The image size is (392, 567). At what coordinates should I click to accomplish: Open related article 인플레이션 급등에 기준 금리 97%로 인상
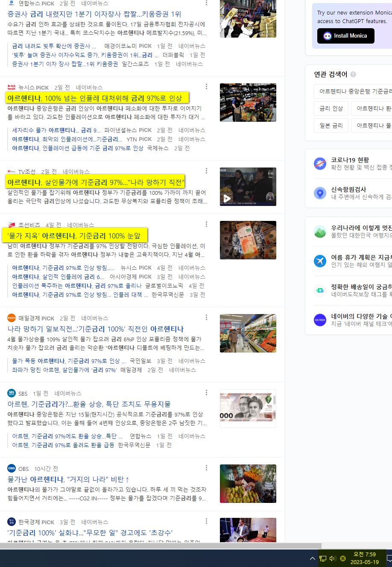78,148
